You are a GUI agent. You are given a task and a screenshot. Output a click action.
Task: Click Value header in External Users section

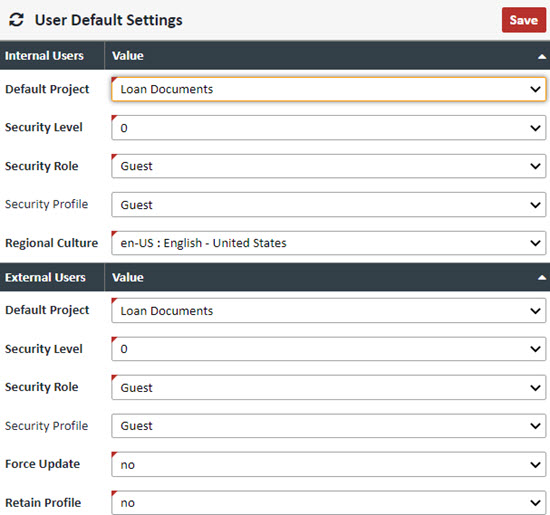128,277
